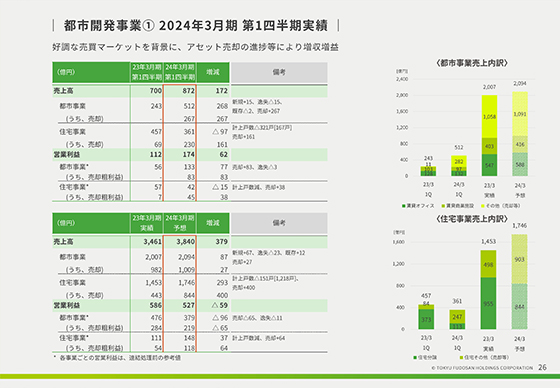Click the "備考" header of the top table

pos(279,72)
